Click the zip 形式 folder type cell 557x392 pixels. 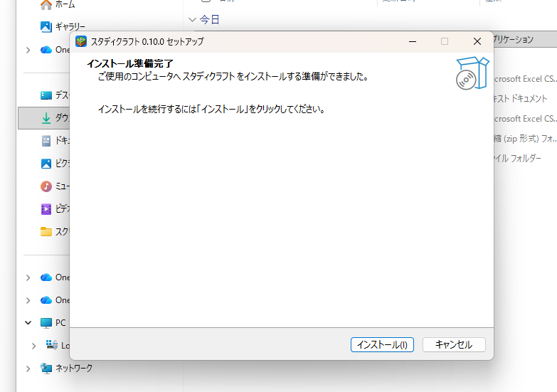click(x=525, y=138)
